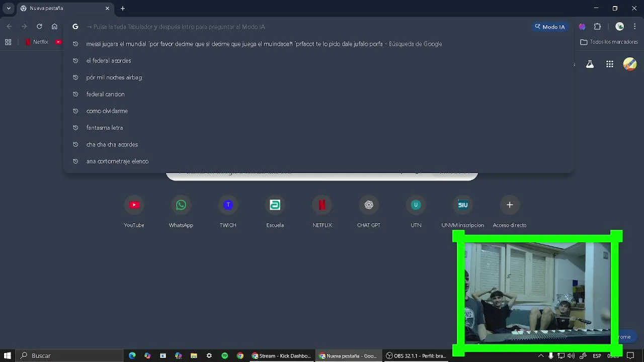Open volume control in system tray
644x362 pixels.
(x=571, y=355)
